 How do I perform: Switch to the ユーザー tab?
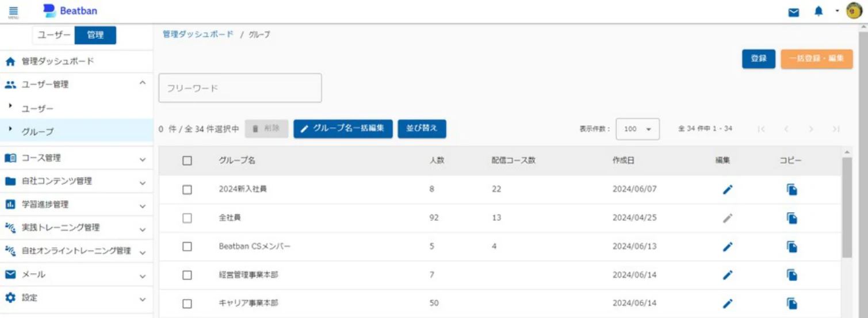pos(54,35)
